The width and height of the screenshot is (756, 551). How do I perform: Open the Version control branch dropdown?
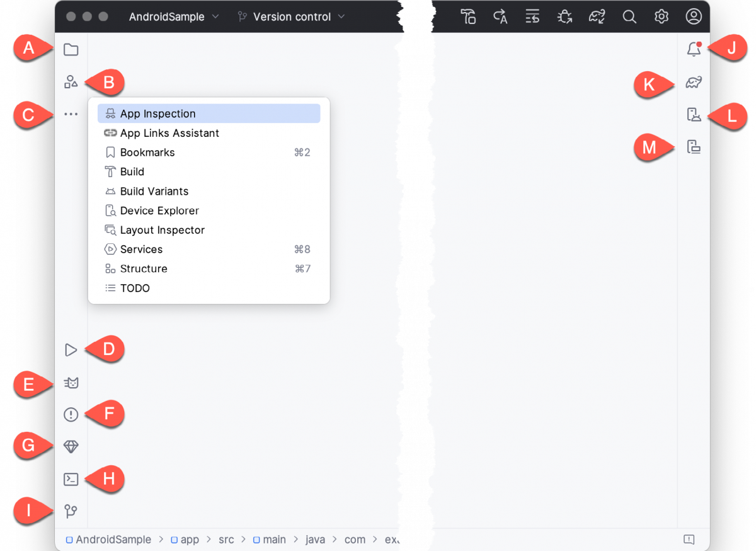(x=290, y=16)
